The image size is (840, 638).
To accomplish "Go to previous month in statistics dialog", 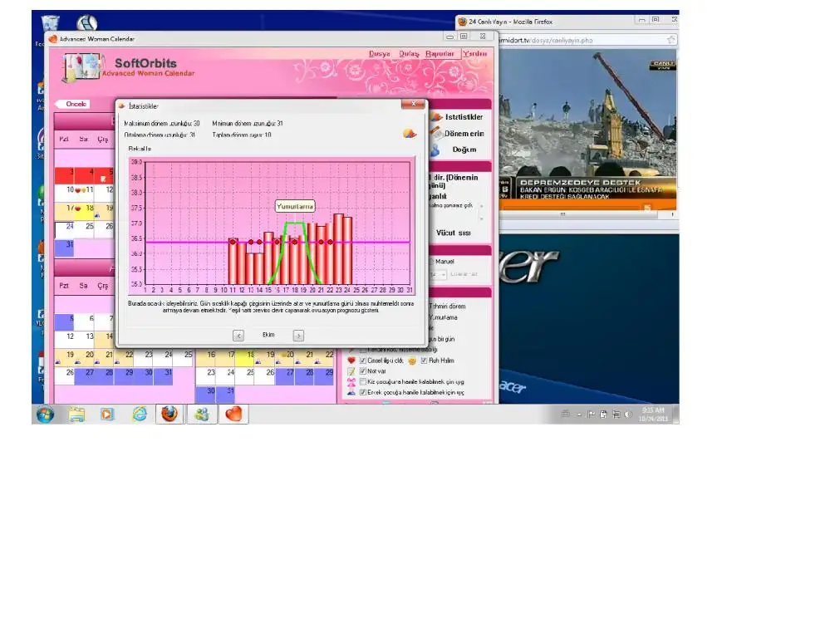I will pyautogui.click(x=238, y=336).
